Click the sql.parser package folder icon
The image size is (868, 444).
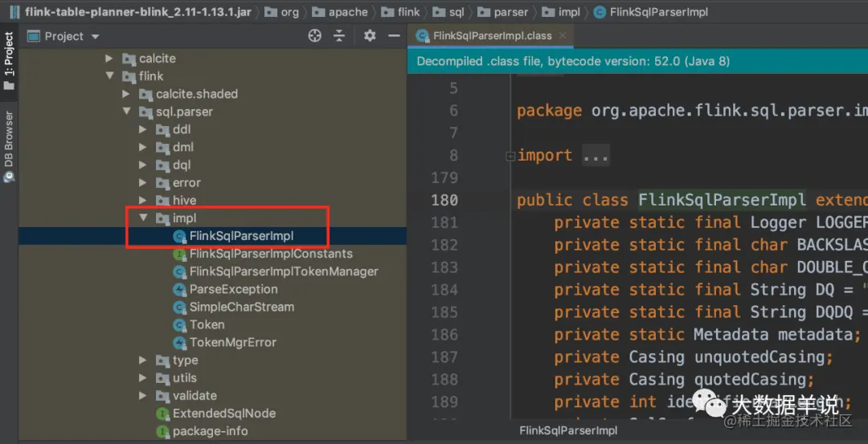point(146,112)
